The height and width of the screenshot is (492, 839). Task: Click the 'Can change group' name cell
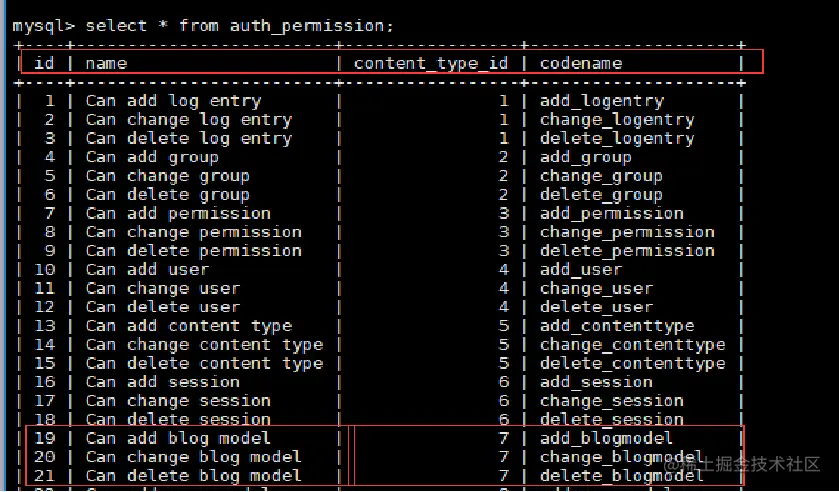[x=167, y=176]
